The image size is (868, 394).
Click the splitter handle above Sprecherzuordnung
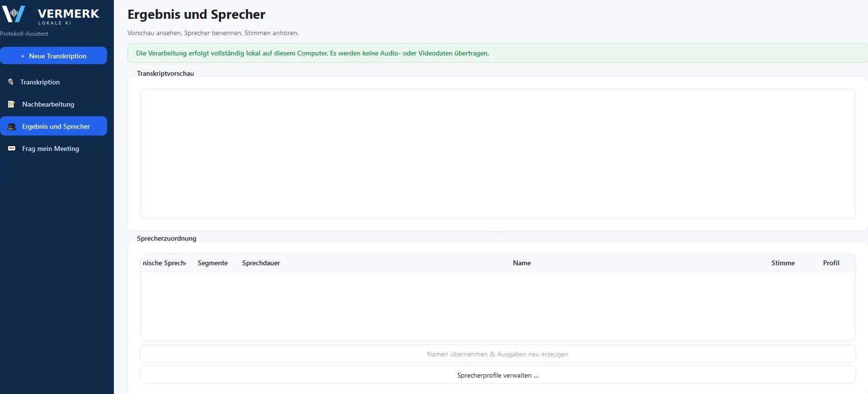point(498,232)
